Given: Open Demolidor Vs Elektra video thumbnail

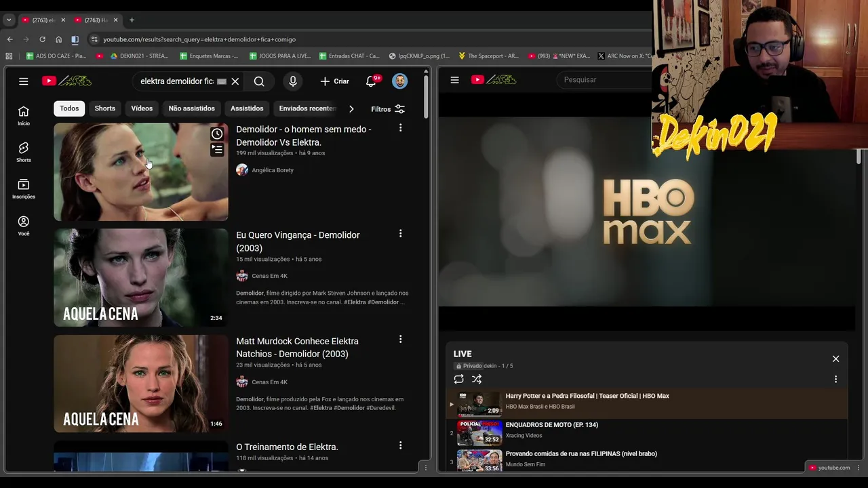Looking at the screenshot, I should tap(141, 171).
